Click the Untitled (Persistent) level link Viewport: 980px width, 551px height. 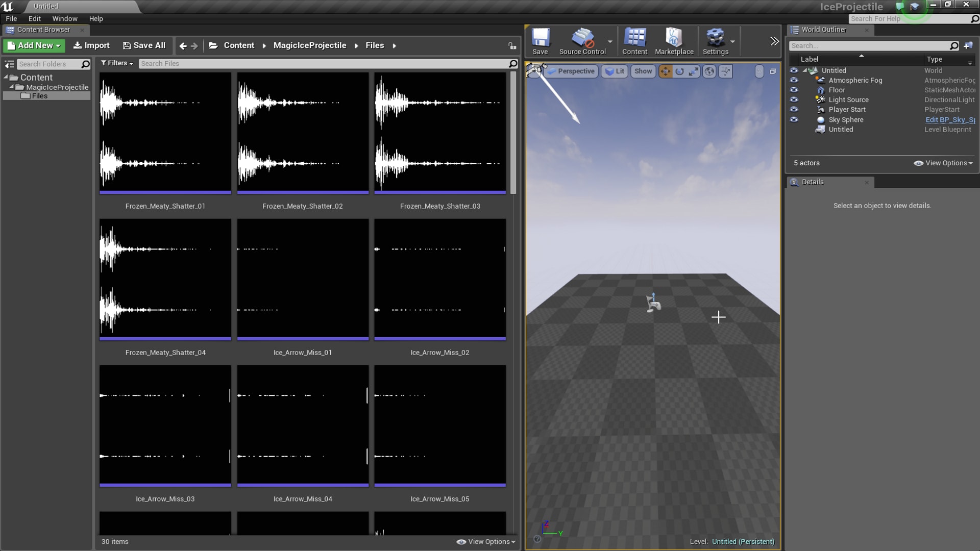pyautogui.click(x=743, y=542)
